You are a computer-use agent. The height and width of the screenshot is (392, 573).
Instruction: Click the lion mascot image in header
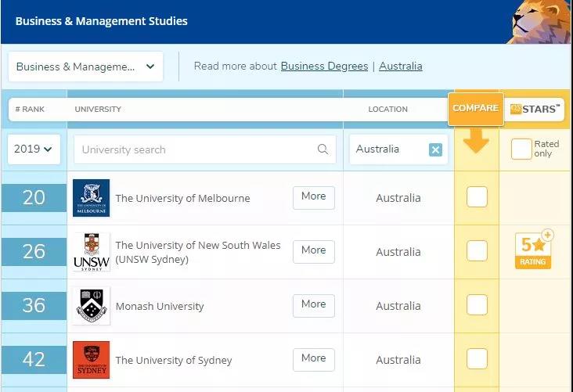[x=539, y=22]
